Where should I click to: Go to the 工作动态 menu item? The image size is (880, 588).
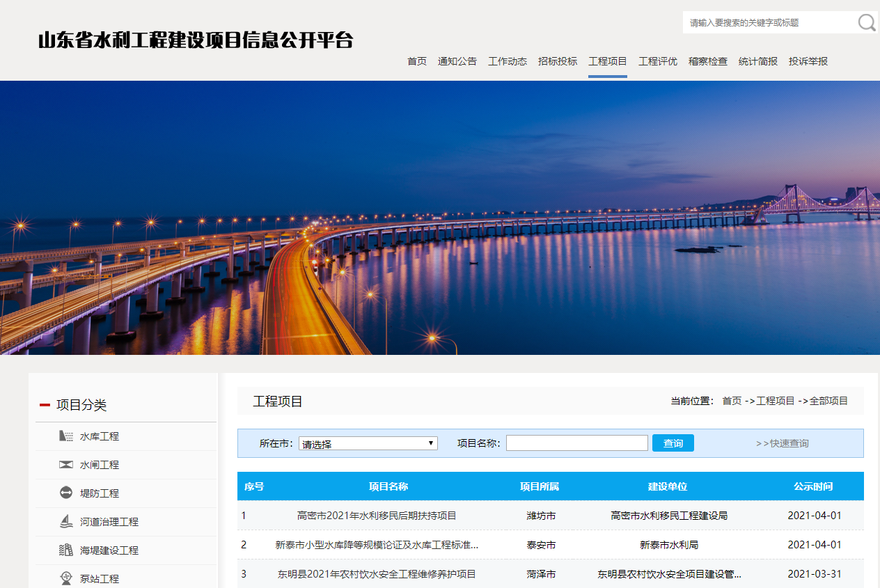(508, 61)
